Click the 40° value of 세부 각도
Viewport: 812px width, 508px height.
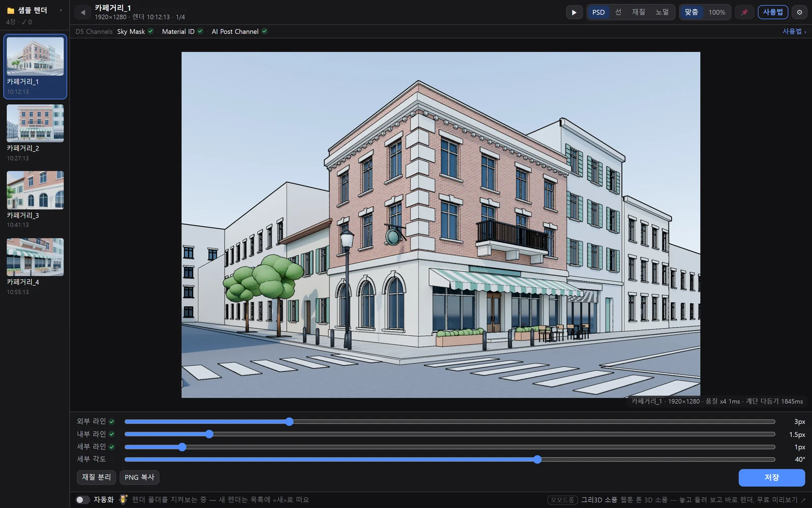[x=800, y=459]
